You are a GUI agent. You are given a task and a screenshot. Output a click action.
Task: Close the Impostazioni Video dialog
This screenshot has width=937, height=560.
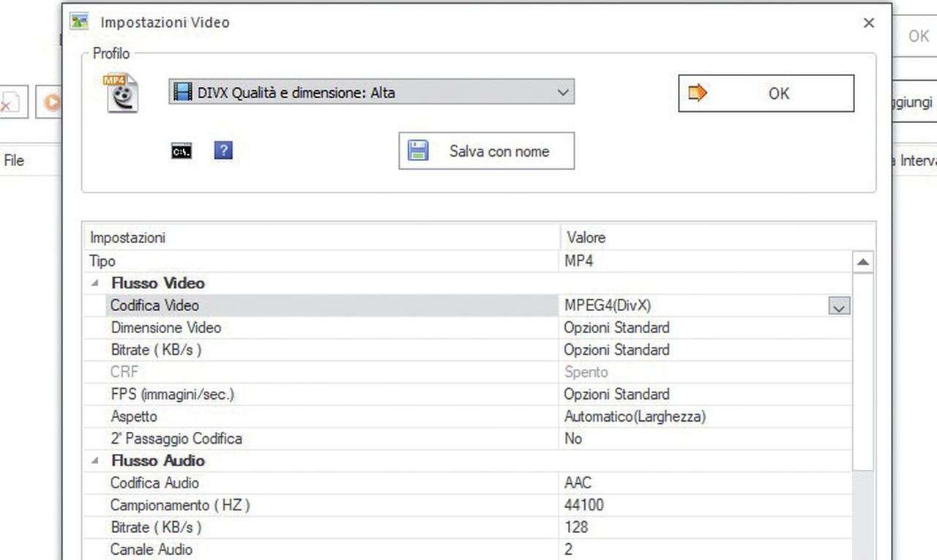pos(869,23)
